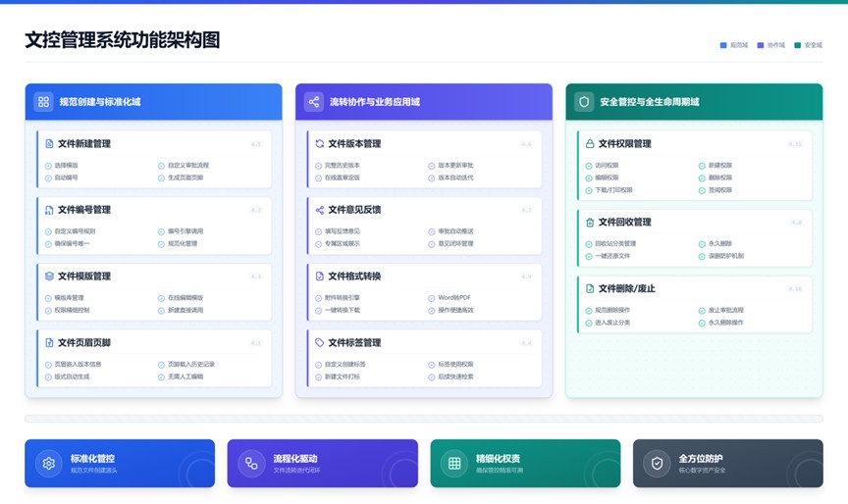Click the refresh icon next to 文件版本管理
This screenshot has width=848, height=504.
[x=319, y=144]
